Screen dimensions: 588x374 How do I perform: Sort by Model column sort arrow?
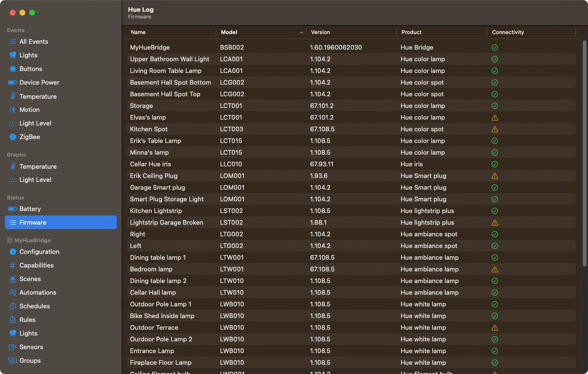point(301,33)
